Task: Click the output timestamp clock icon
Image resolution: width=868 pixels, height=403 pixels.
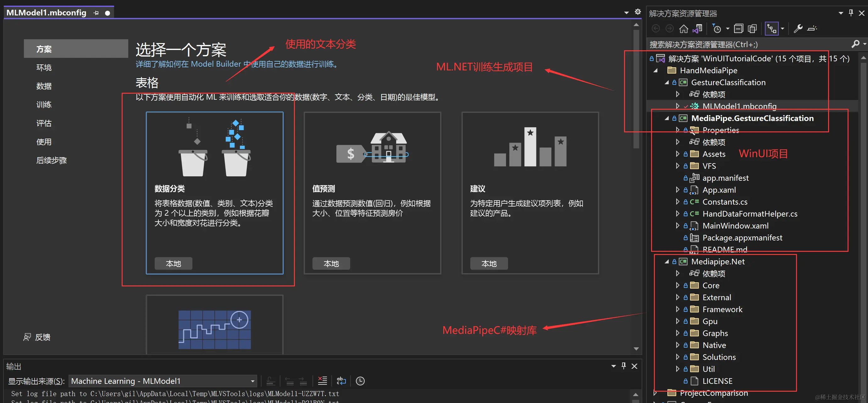Action: 360,381
